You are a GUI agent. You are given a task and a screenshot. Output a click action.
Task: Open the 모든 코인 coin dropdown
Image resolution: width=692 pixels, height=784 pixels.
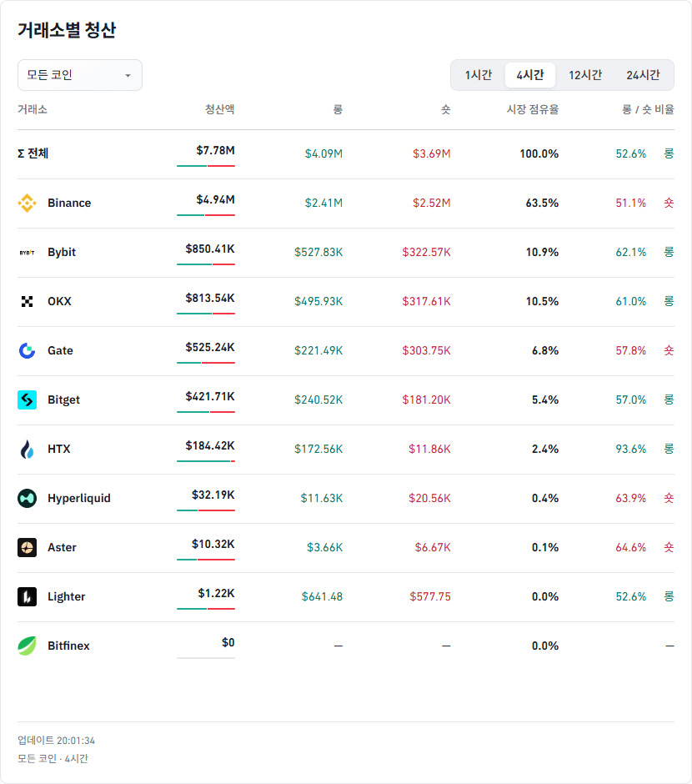click(80, 75)
